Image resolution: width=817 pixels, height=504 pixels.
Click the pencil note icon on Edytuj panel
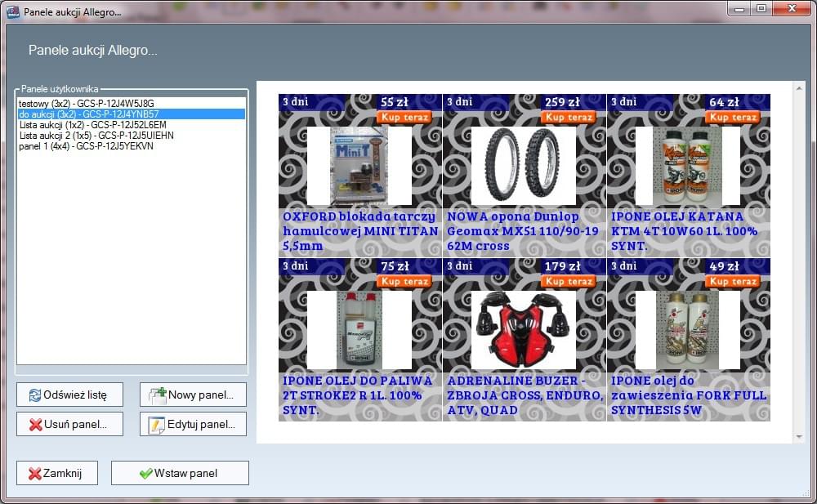coord(157,425)
